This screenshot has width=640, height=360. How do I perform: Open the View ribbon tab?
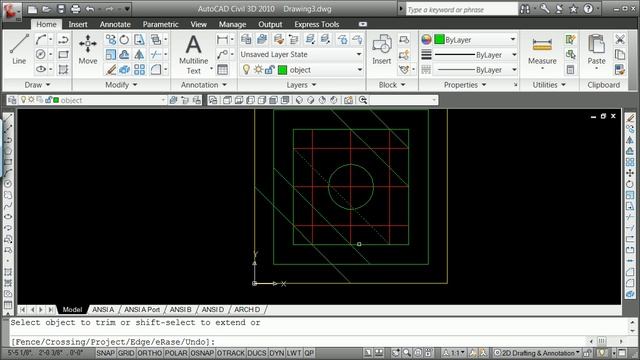pos(198,24)
